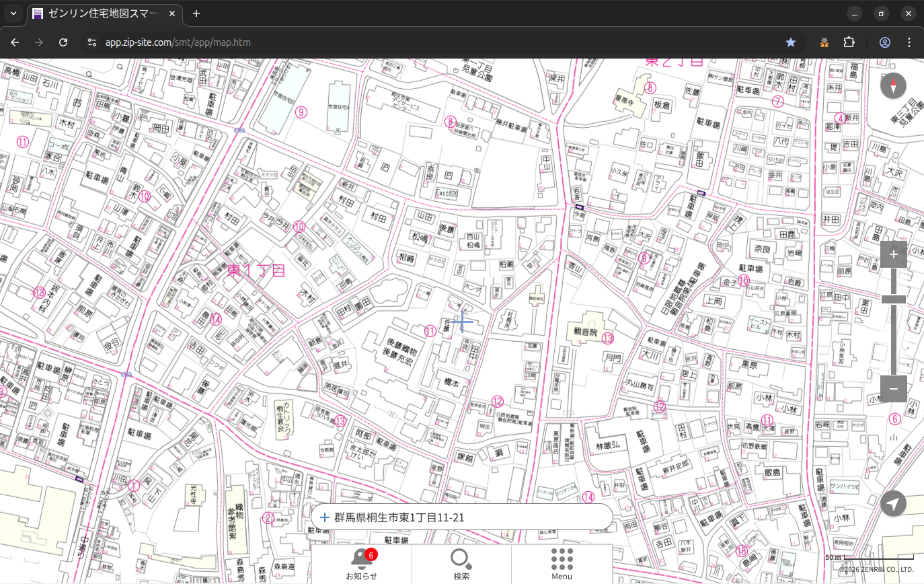Expand the tab search dropdown arrow

point(13,13)
